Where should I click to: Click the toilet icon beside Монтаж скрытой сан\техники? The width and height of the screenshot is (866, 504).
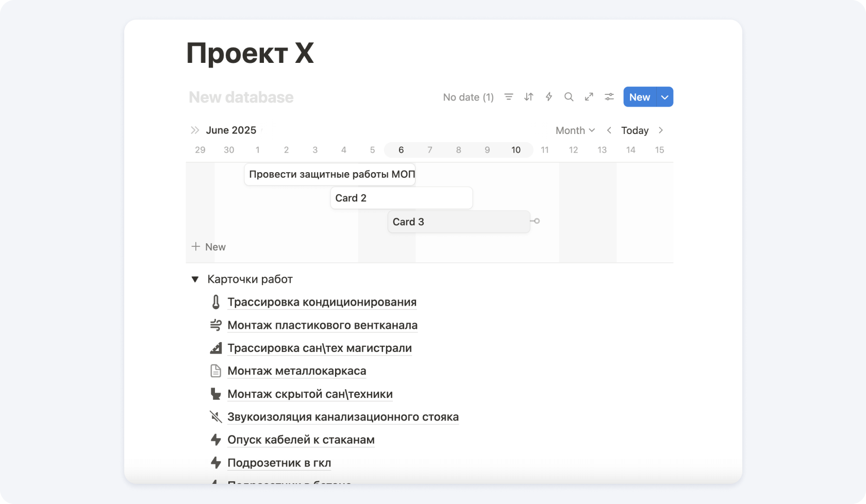pos(215,394)
